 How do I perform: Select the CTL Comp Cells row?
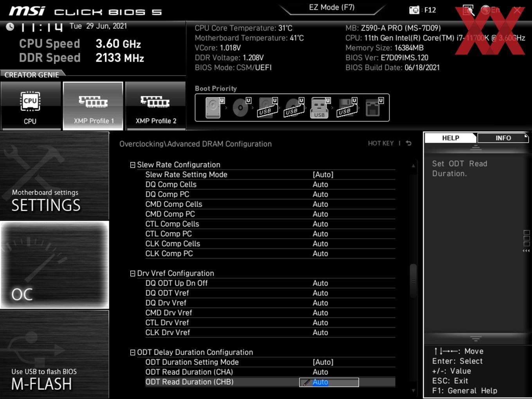(270, 224)
